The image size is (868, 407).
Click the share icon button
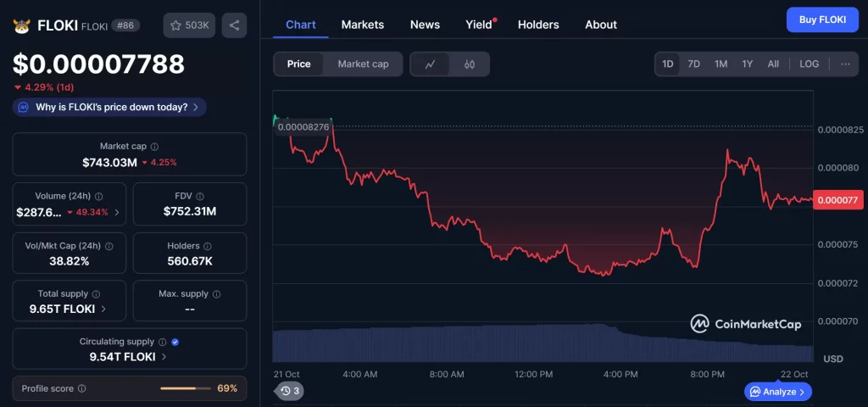coord(234,25)
